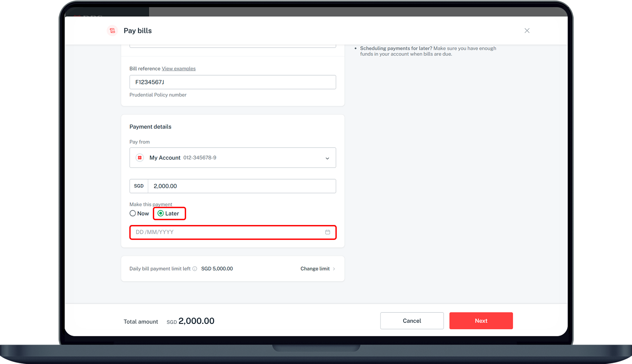The image size is (632, 364).
Task: Select the Later payment radio button
Action: click(x=161, y=214)
